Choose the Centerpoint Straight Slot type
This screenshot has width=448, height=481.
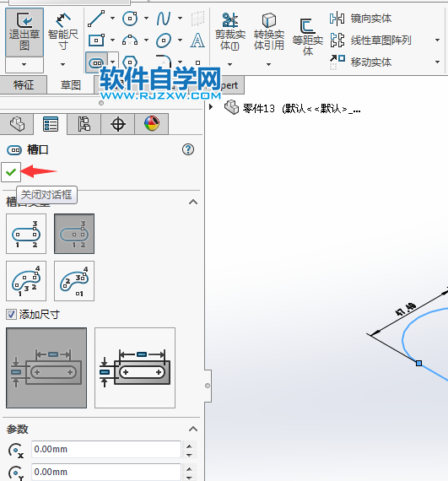click(74, 234)
